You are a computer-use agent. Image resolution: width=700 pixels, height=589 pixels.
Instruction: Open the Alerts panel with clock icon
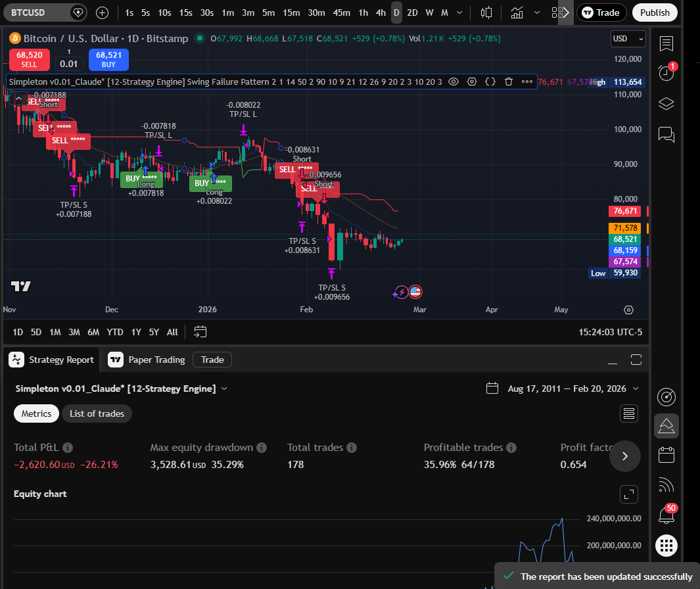[666, 72]
